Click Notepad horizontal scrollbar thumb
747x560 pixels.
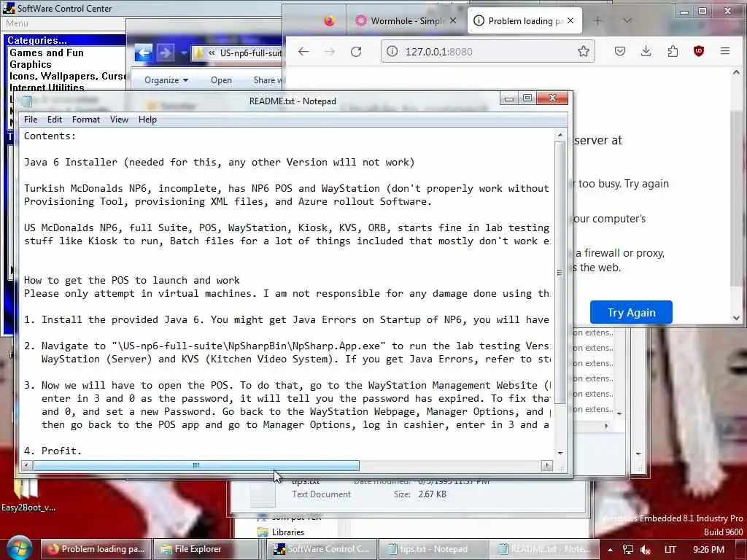196,465
